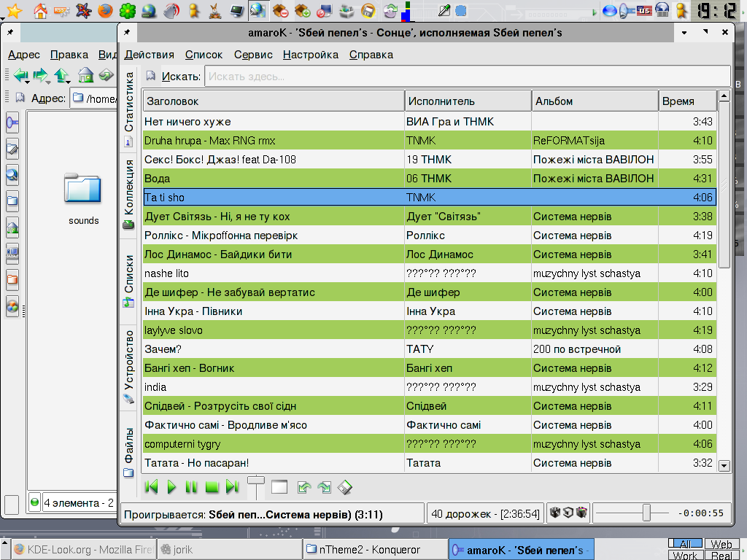Image resolution: width=747 pixels, height=560 pixels.
Task: Switch to the Коллекция side tab
Action: [128, 194]
